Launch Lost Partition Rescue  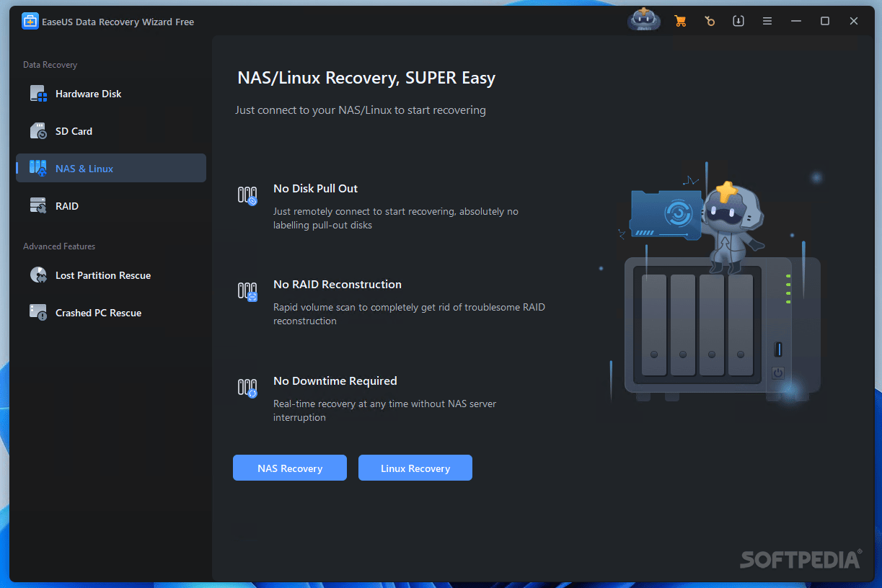tap(38, 275)
